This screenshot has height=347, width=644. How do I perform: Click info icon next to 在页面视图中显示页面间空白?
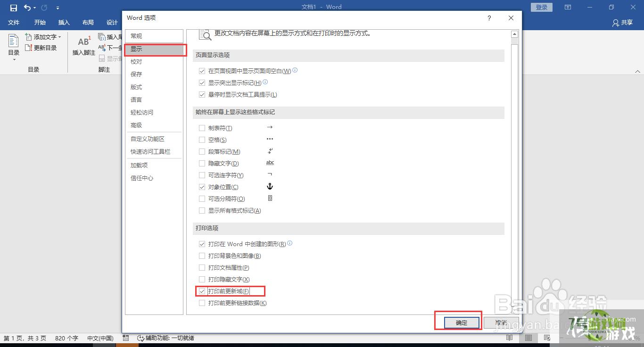point(295,70)
